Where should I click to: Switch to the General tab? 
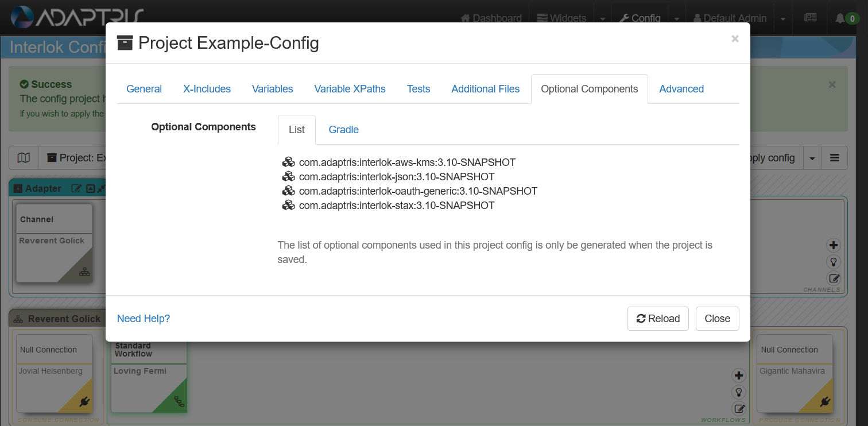[144, 89]
